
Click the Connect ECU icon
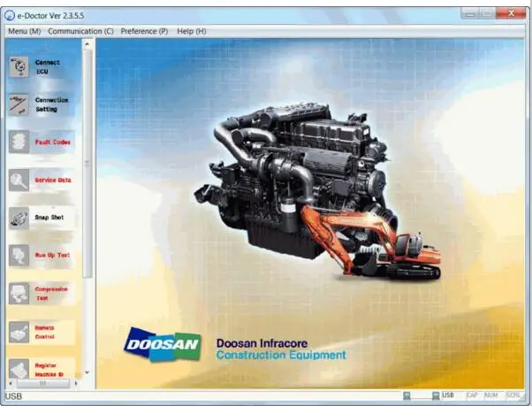coord(19,67)
